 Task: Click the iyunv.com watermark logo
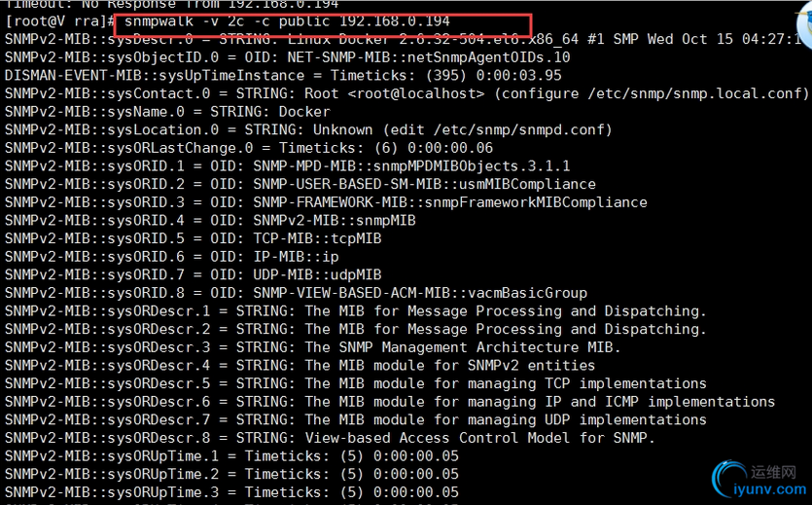click(759, 480)
